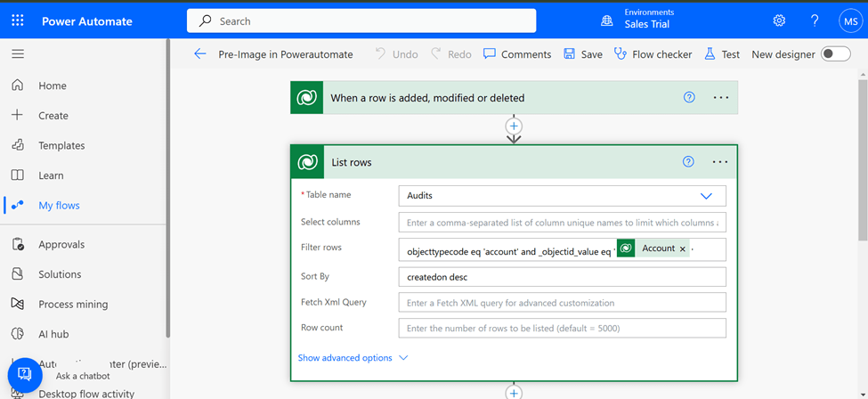Click the Row count input field
Image resolution: width=868 pixels, height=399 pixels.
tap(562, 329)
